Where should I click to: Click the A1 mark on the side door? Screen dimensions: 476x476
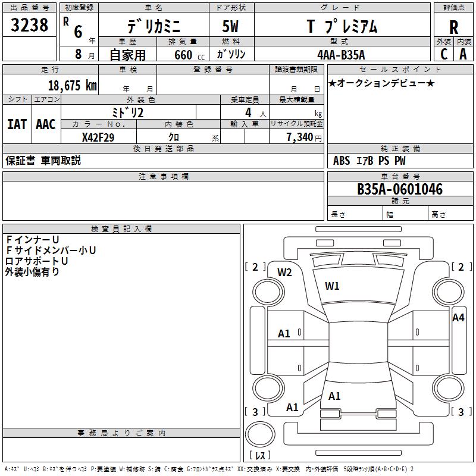point(284,334)
